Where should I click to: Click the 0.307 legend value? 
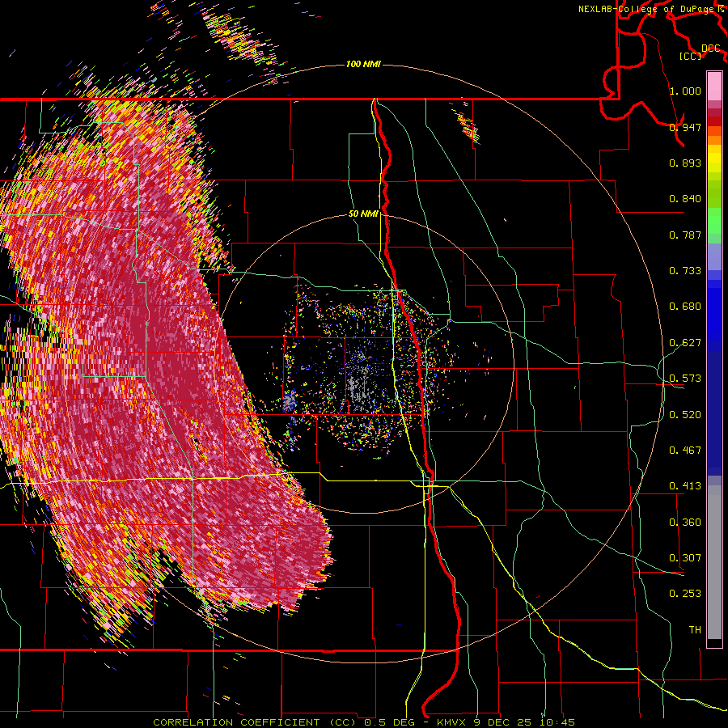click(685, 558)
